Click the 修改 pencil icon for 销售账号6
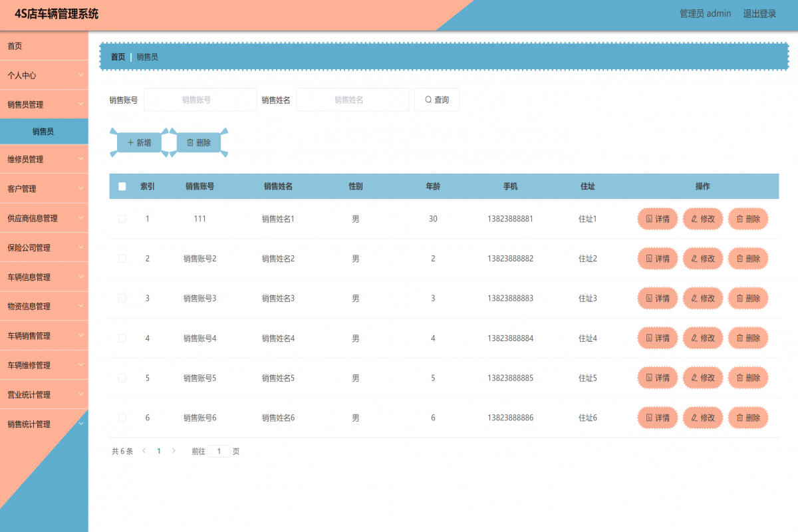 click(695, 418)
